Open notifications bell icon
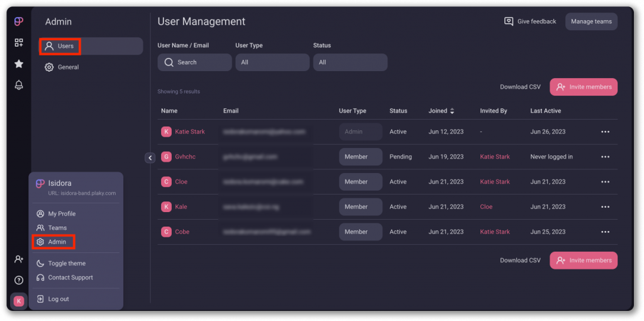This screenshot has height=321, width=644. pyautogui.click(x=19, y=85)
